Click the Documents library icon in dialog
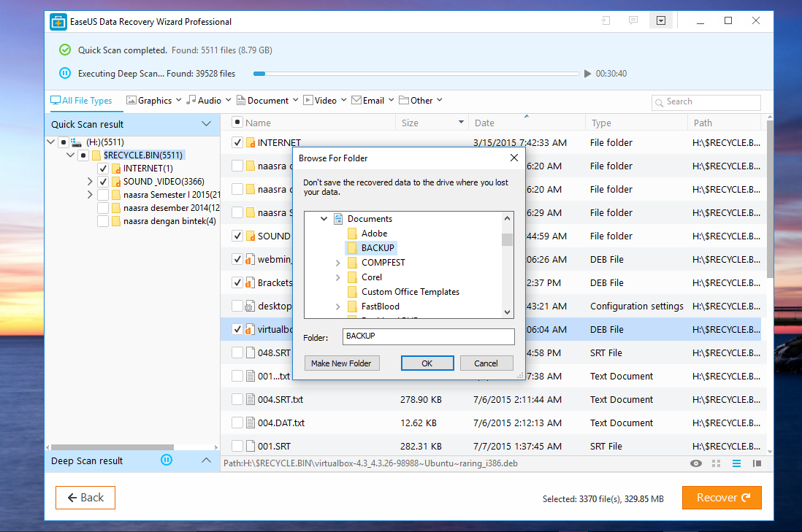This screenshot has height=532, width=802. 338,219
